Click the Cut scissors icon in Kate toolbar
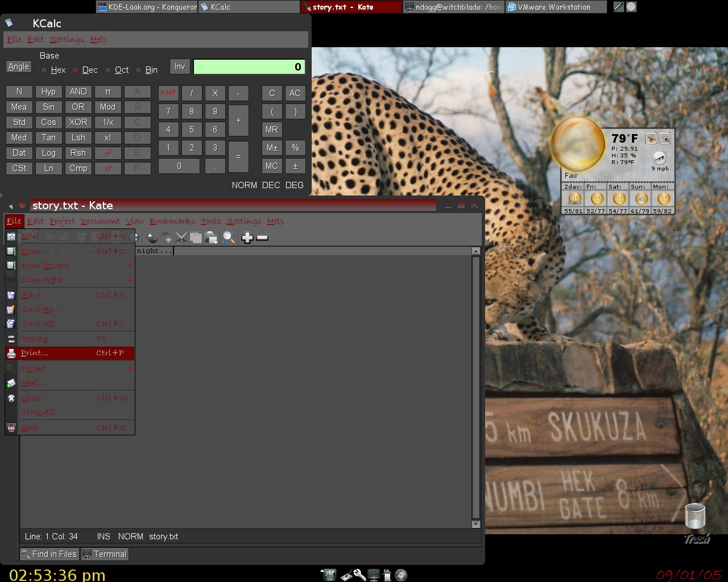This screenshot has height=582, width=728. [x=181, y=238]
